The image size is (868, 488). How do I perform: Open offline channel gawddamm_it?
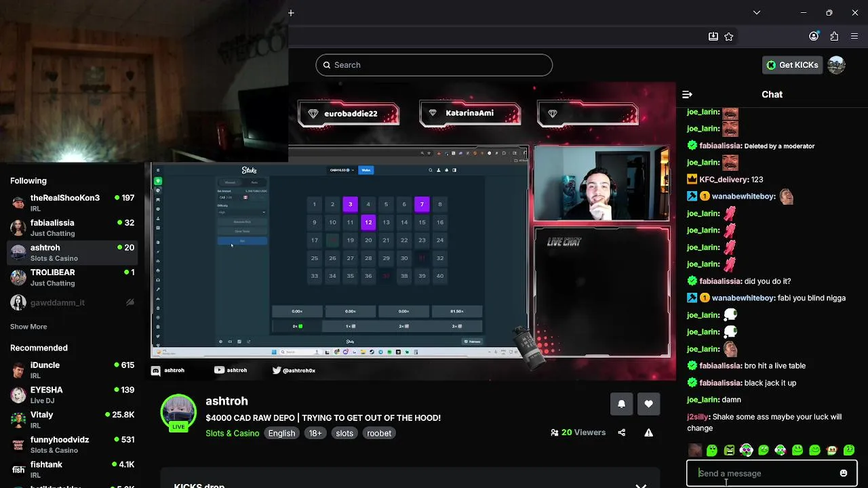click(73, 302)
